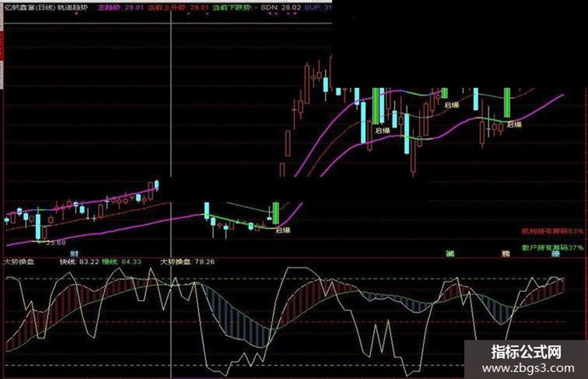Image resolution: width=588 pixels, height=379 pixels.
Task: Click the SDN: 28.02 value
Action: 281,7
